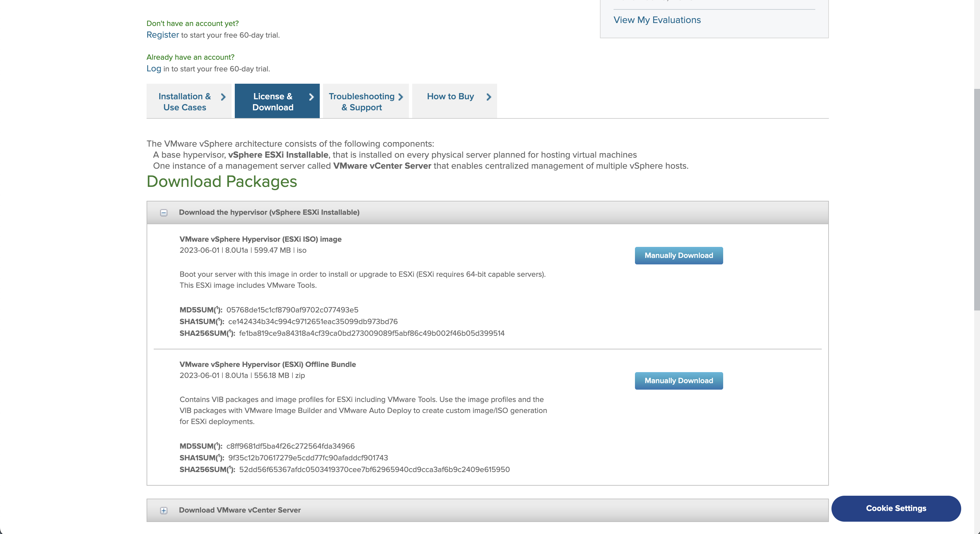The width and height of the screenshot is (980, 534).
Task: Open the Installation & Use Cases tab
Action: 185,102
